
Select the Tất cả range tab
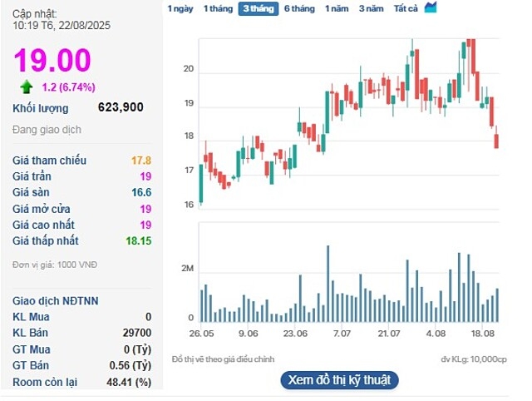point(406,8)
